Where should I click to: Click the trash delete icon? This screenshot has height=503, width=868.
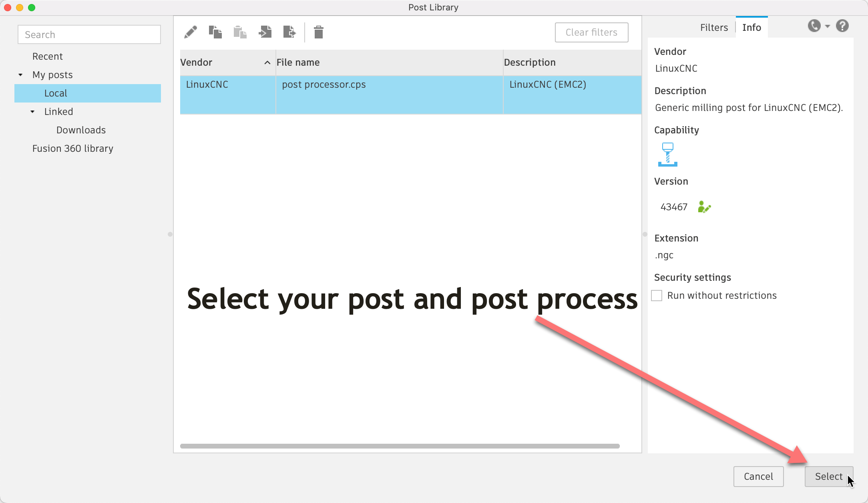[319, 32]
